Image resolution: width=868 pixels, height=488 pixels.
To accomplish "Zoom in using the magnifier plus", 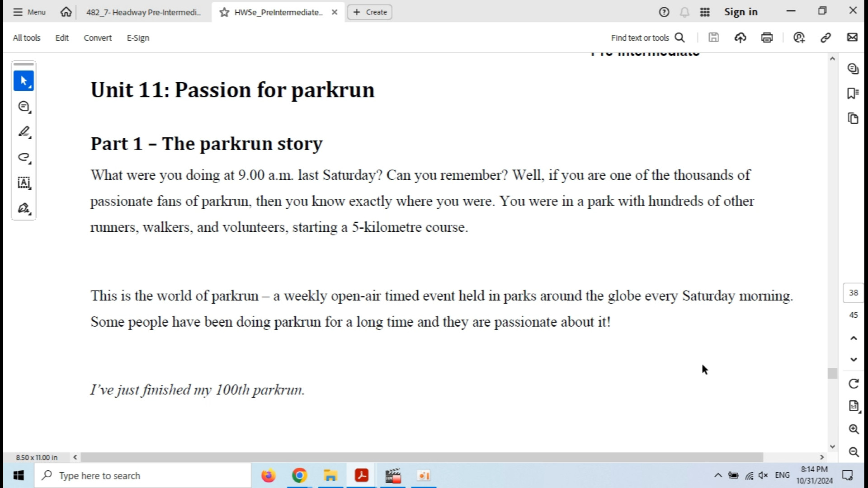I will (x=853, y=429).
